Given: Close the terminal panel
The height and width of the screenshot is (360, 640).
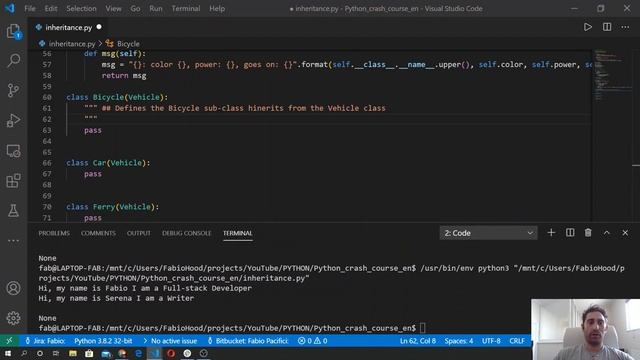Looking at the screenshot, I should pyautogui.click(x=625, y=233).
